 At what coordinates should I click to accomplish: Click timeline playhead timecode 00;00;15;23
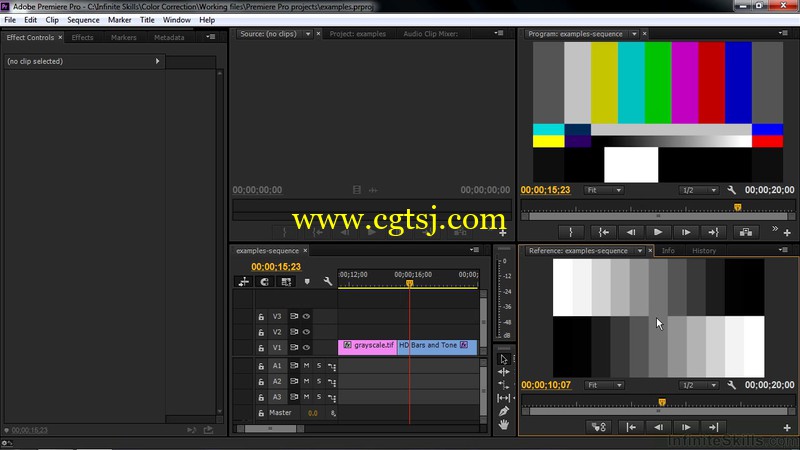pyautogui.click(x=276, y=267)
